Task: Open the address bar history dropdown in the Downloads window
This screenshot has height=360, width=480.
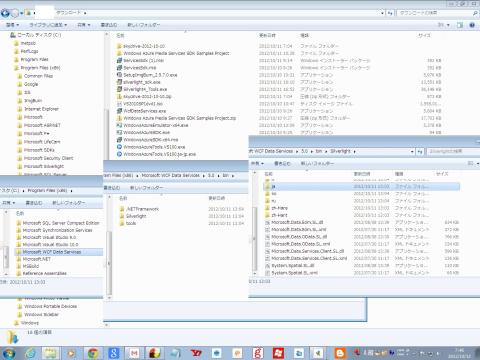Action: [382, 13]
